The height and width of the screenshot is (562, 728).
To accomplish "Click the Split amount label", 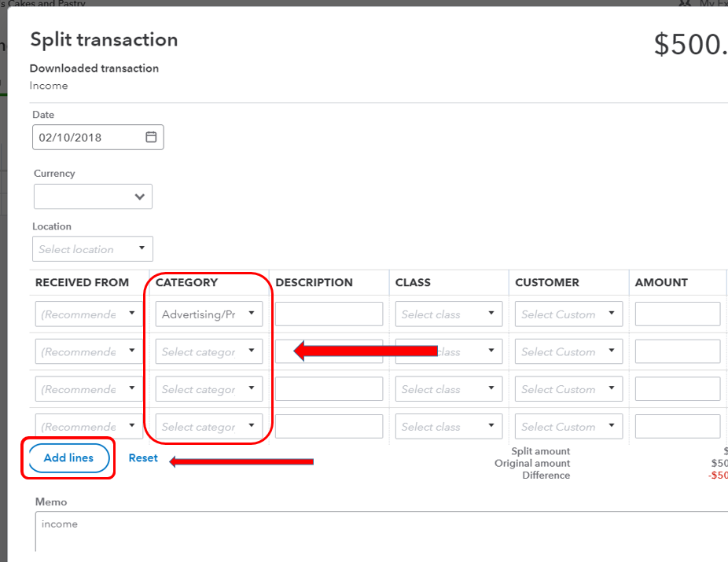I will (x=540, y=451).
